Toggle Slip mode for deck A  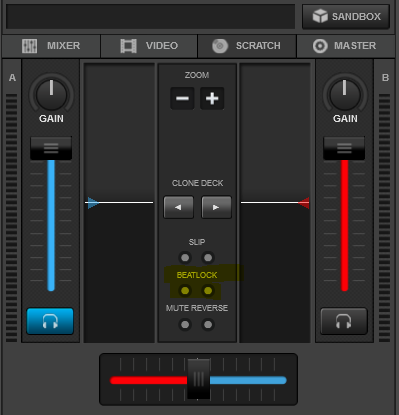pyautogui.click(x=185, y=258)
